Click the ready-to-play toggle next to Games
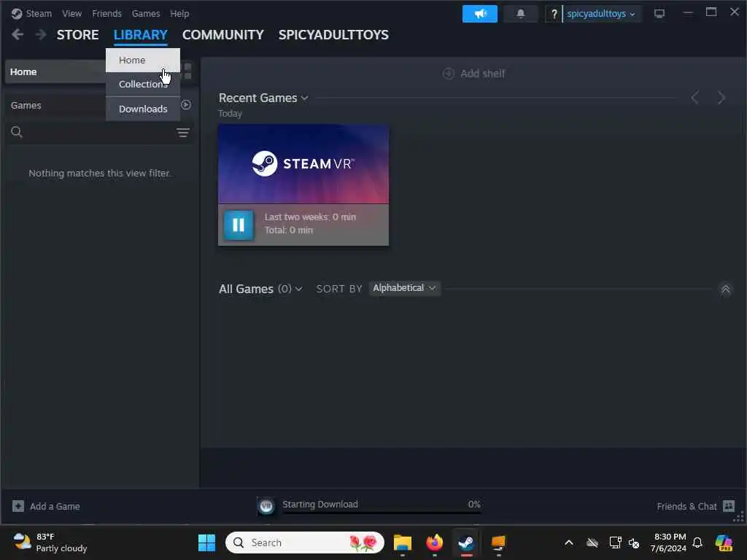Image resolution: width=747 pixels, height=560 pixels. (x=186, y=105)
